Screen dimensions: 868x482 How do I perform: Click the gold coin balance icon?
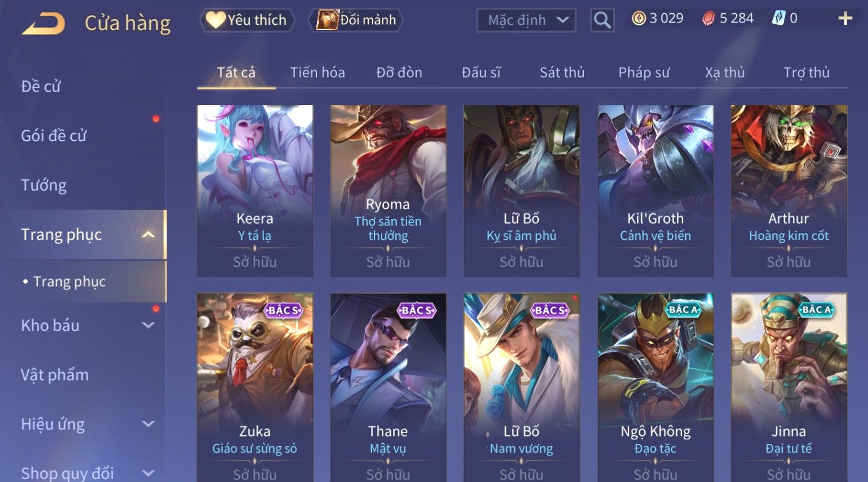tap(639, 18)
